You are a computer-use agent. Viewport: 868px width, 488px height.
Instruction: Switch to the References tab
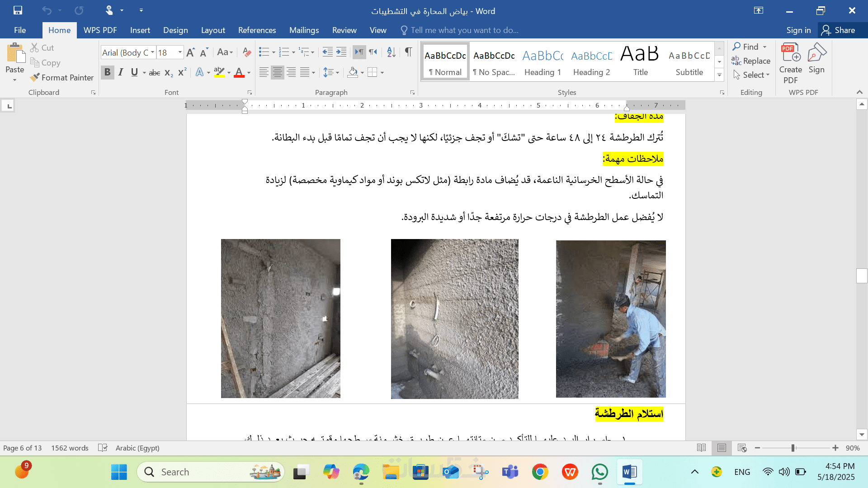257,30
